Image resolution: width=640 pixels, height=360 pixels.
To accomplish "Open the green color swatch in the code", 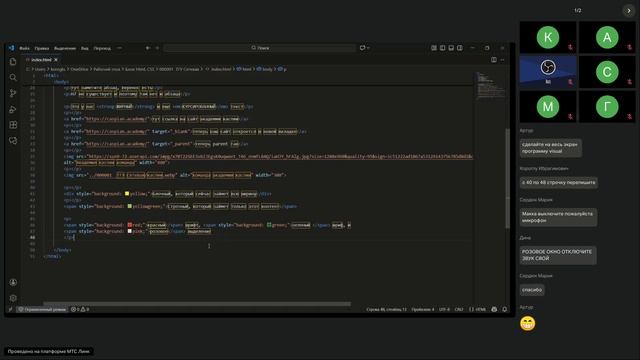I will tap(269, 225).
